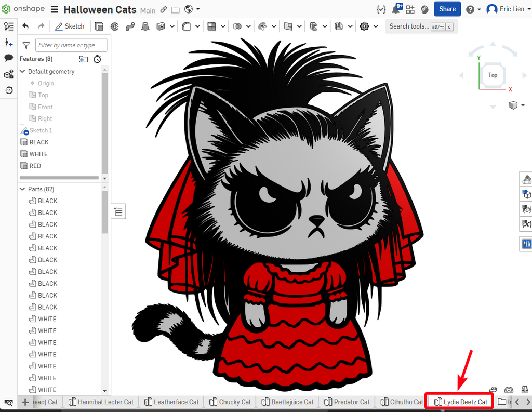Open the dropdown next to Fillet tool
The height and width of the screenshot is (412, 532).
197,26
